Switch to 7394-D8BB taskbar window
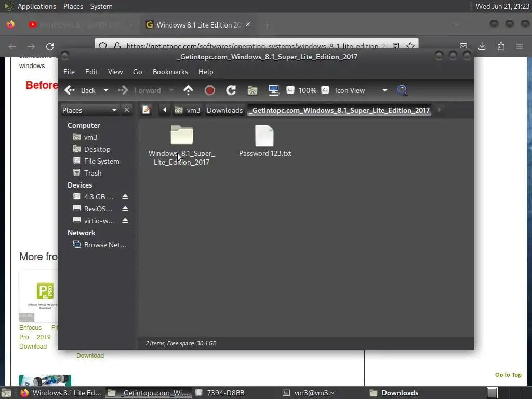The height and width of the screenshot is (399, 532). pyautogui.click(x=220, y=393)
